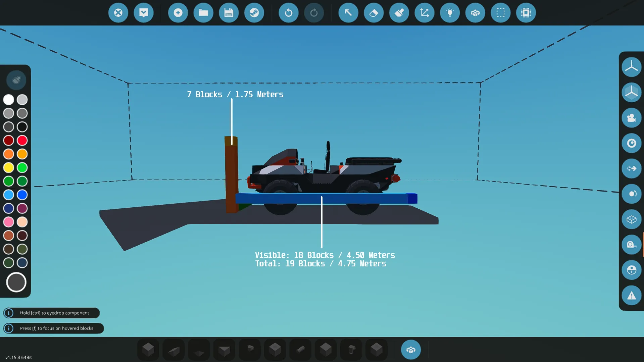
Task: Click the XYZ axes move tool
Action: tap(424, 13)
